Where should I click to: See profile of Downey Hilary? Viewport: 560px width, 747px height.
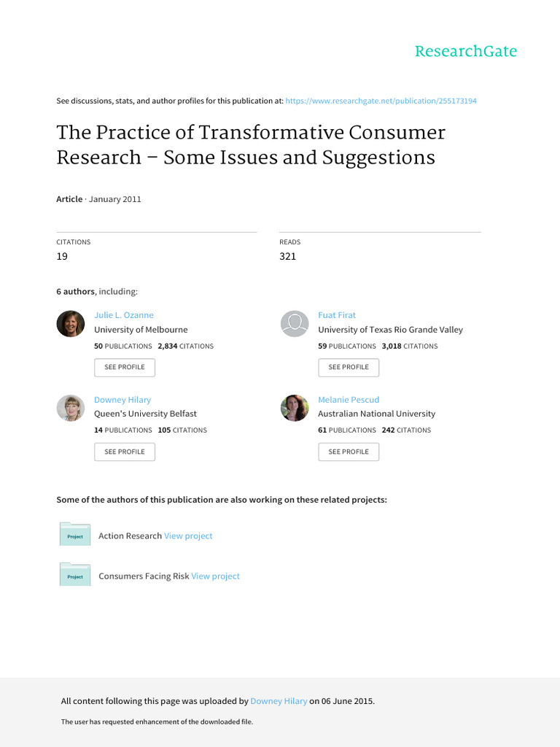click(125, 452)
